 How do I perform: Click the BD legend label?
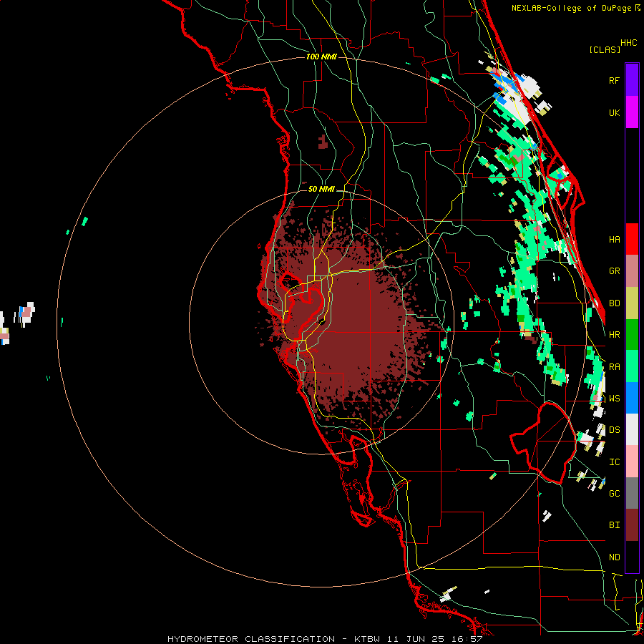pos(614,303)
